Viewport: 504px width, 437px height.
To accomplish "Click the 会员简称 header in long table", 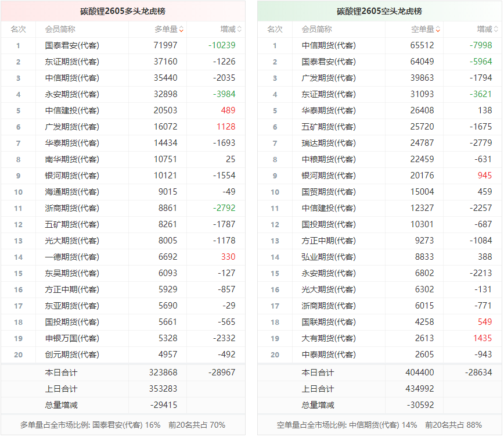I will tap(60, 29).
